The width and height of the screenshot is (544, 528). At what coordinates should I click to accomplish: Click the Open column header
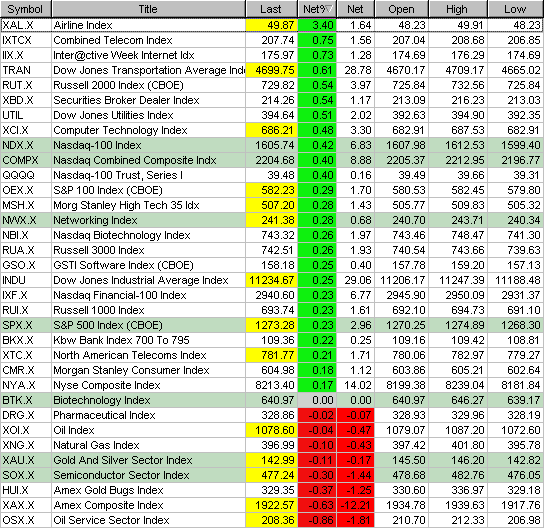tap(401, 9)
